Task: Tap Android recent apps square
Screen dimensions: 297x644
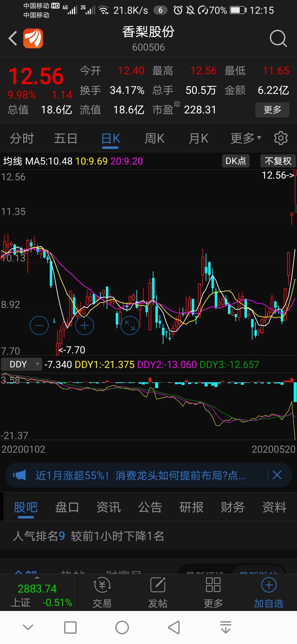Action: coord(70,627)
